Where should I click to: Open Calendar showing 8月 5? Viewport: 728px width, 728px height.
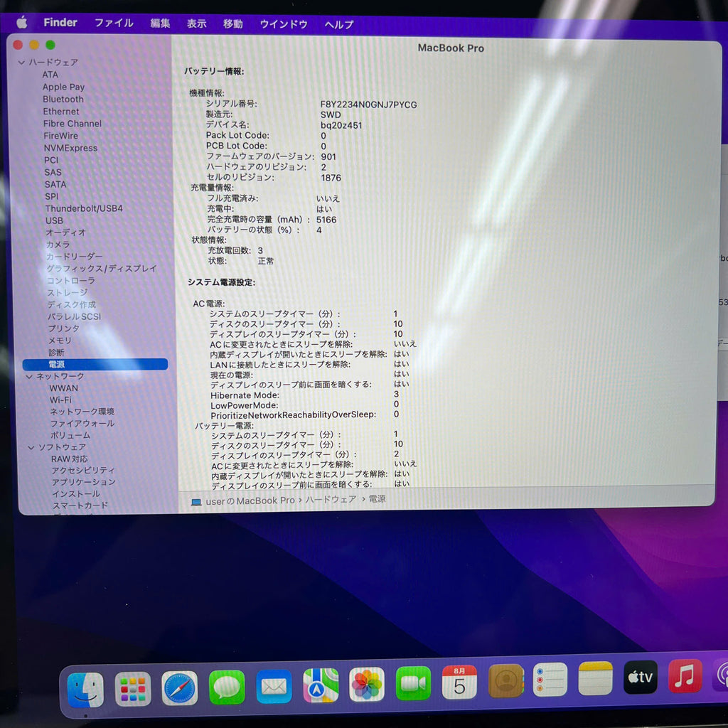459,682
